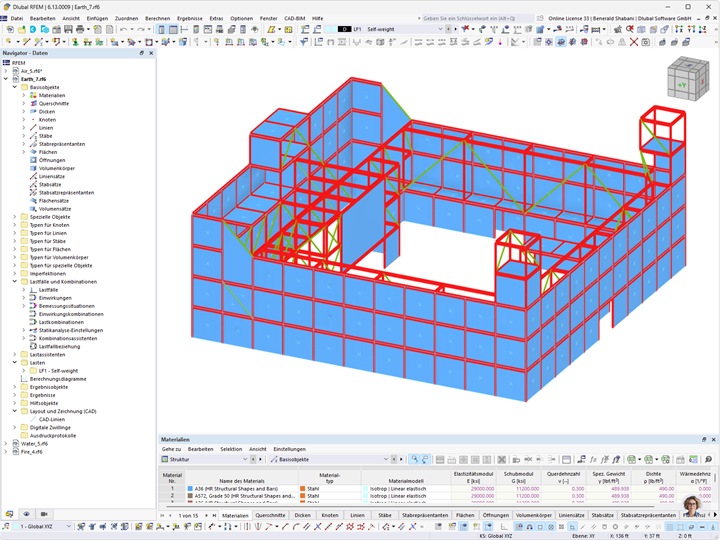This screenshot has width=720, height=540.
Task: Select the LF1 - Self-weight tree item
Action: (58, 371)
